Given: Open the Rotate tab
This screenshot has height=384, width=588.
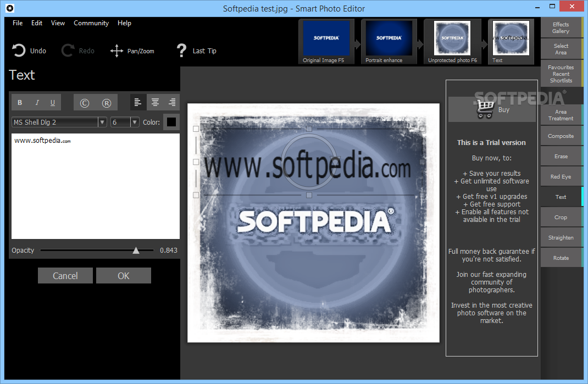Looking at the screenshot, I should pyautogui.click(x=561, y=258).
